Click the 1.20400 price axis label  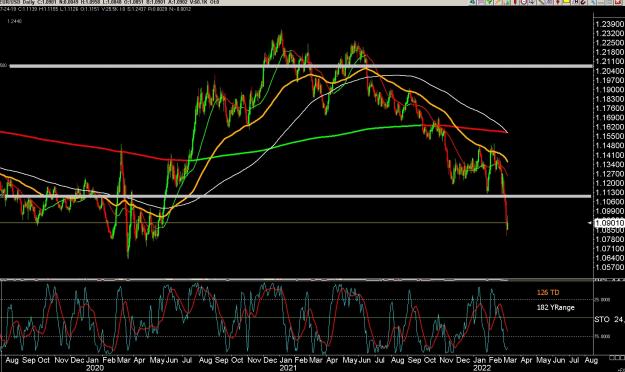point(609,71)
